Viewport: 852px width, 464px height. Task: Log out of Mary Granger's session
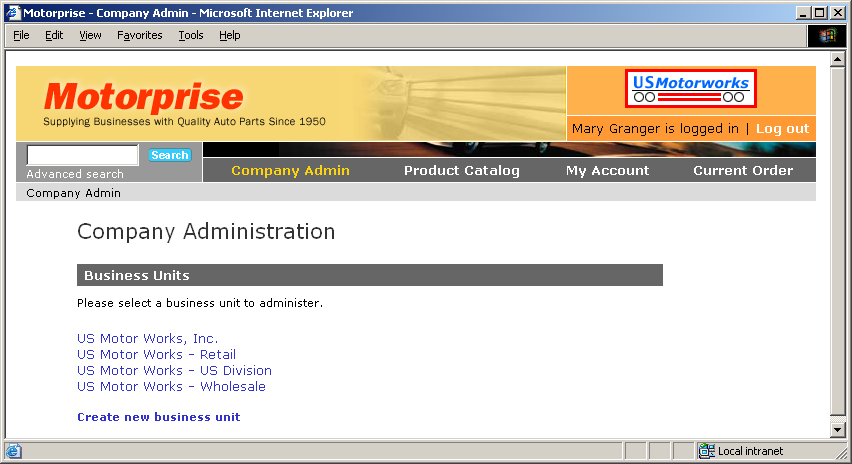(782, 129)
